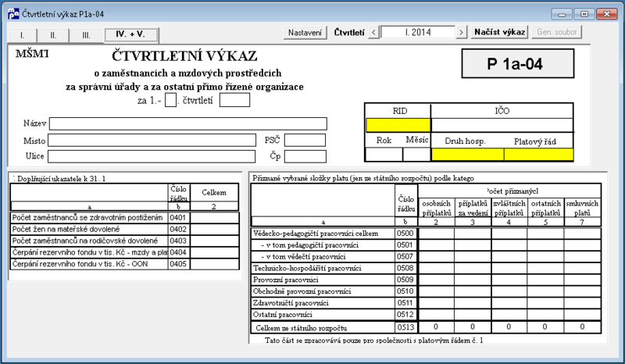This screenshot has width=625, height=364.
Task: Click zvláštních příplatků cell in row 0512
Action: pyautogui.click(x=509, y=314)
